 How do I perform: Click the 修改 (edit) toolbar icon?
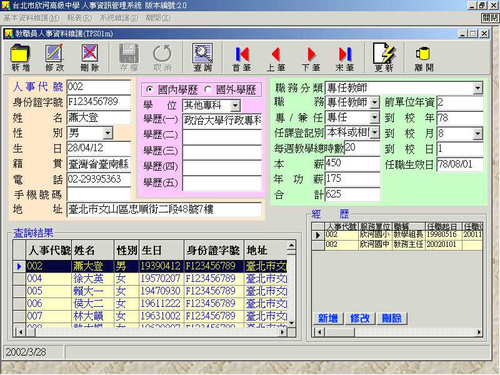point(55,57)
